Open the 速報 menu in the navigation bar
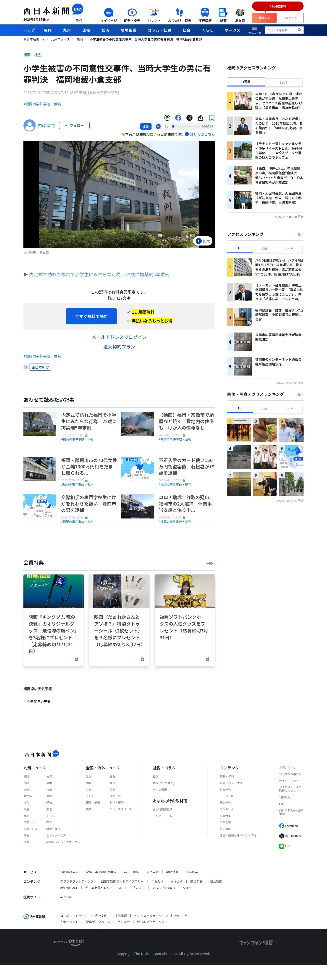The width and height of the screenshot is (327, 980). 86,30
